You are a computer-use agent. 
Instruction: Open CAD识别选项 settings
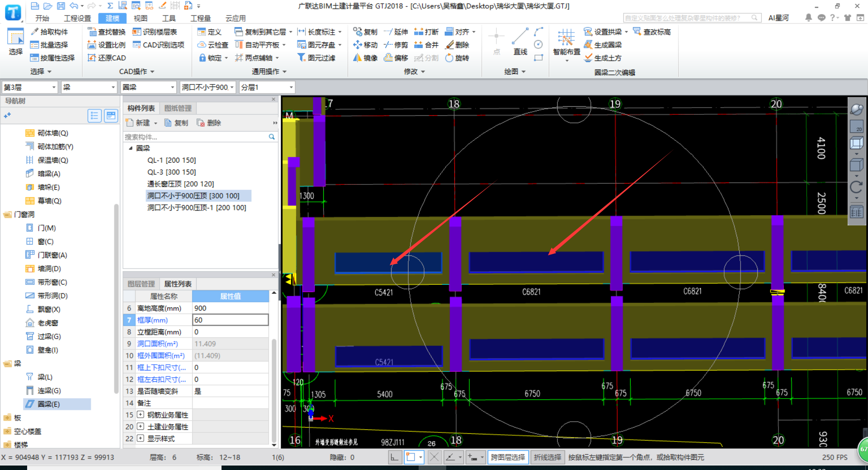pyautogui.click(x=158, y=45)
